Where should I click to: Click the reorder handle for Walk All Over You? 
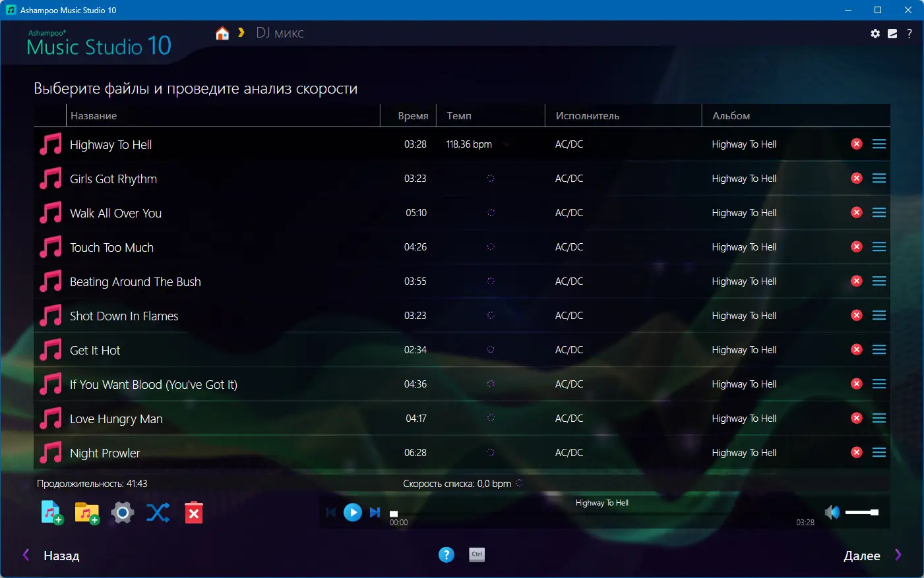click(x=879, y=212)
